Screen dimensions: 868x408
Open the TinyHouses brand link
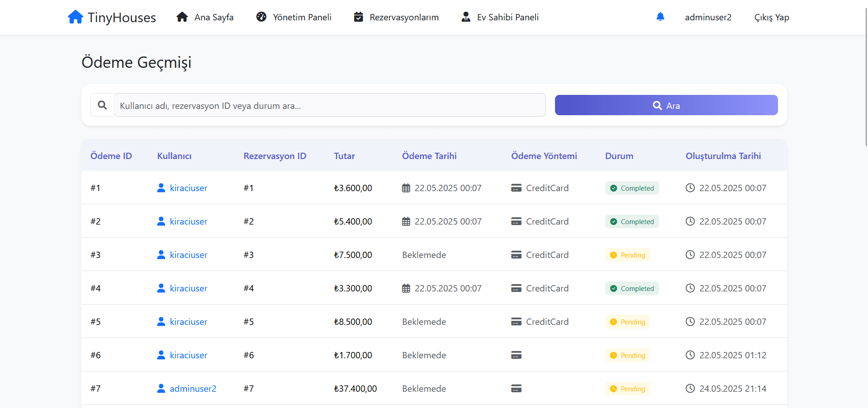click(112, 17)
